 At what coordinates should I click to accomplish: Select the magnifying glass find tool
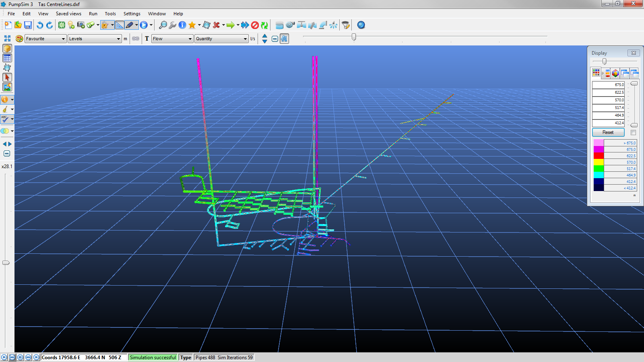163,25
